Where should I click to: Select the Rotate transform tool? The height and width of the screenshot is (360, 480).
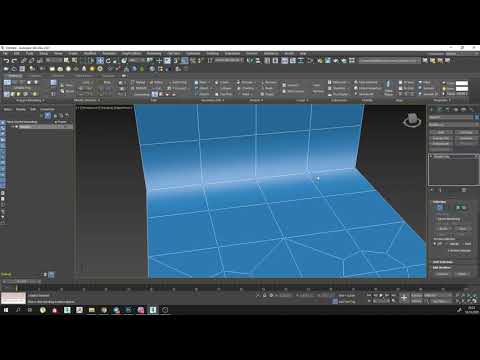[x=108, y=61]
